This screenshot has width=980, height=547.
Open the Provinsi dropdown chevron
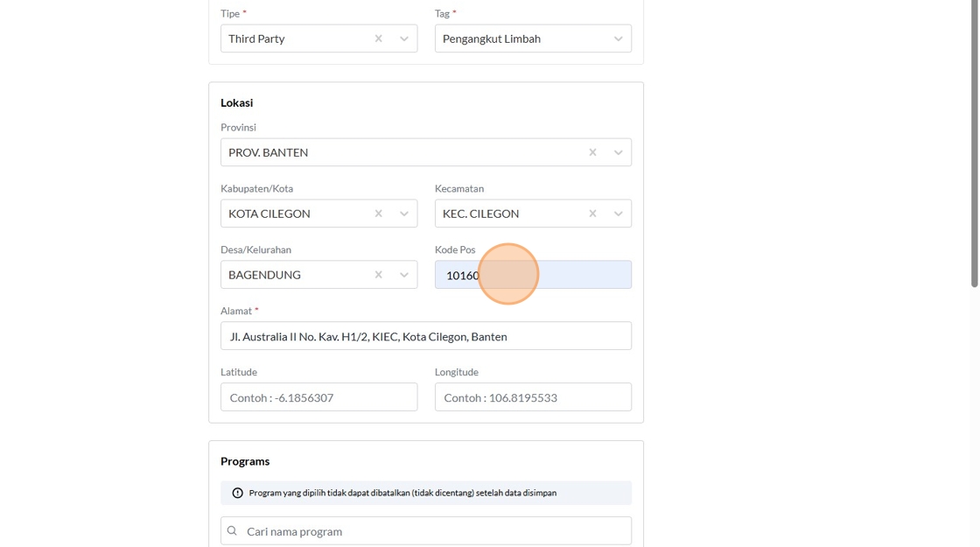coord(619,152)
